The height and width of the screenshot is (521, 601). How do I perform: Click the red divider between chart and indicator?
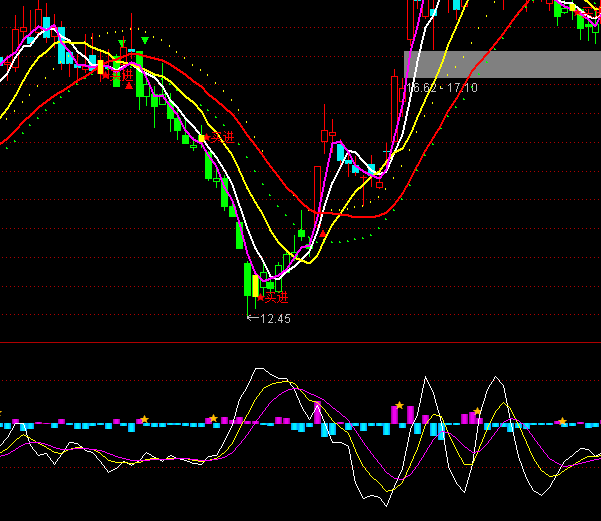click(300, 343)
